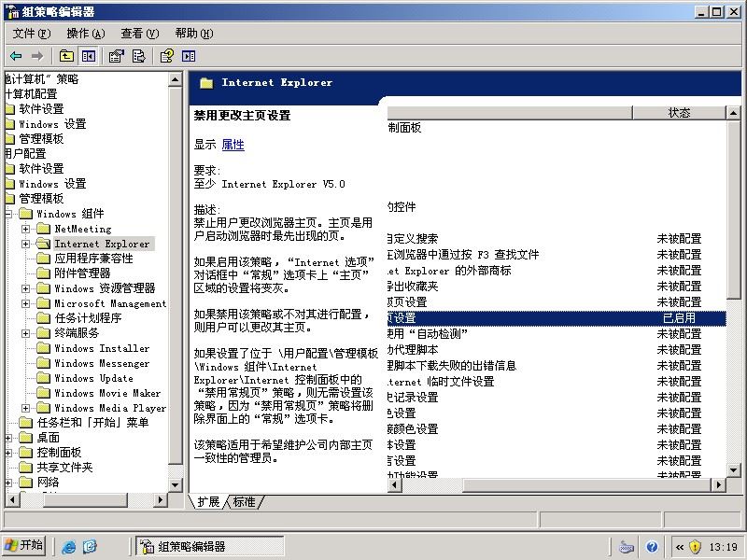Open the Properties toolbar icon
Viewport: 747px width, 560px height.
(x=116, y=56)
